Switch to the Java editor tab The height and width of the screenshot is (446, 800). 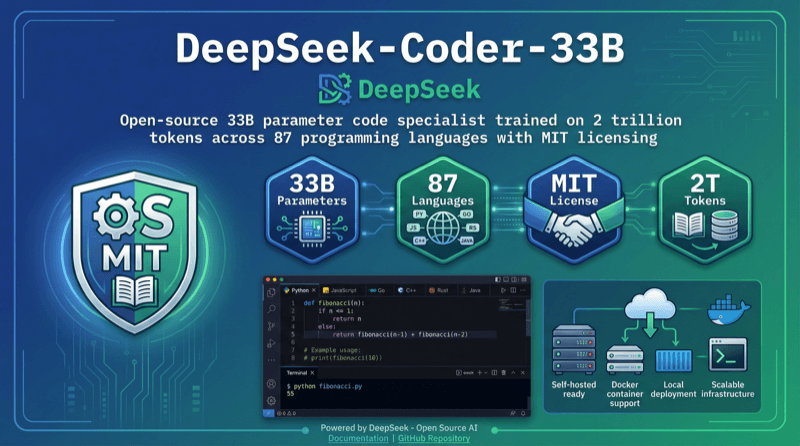coord(472,290)
